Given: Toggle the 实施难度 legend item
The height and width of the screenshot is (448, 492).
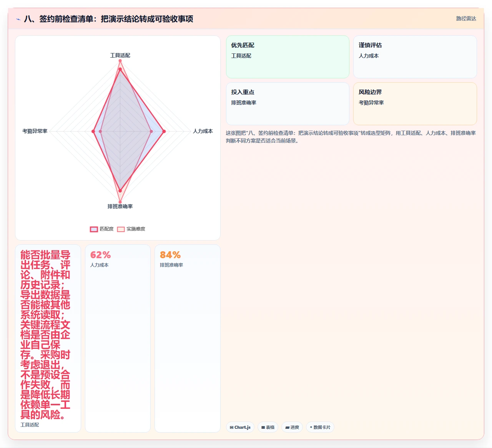Looking at the screenshot, I should click(131, 229).
